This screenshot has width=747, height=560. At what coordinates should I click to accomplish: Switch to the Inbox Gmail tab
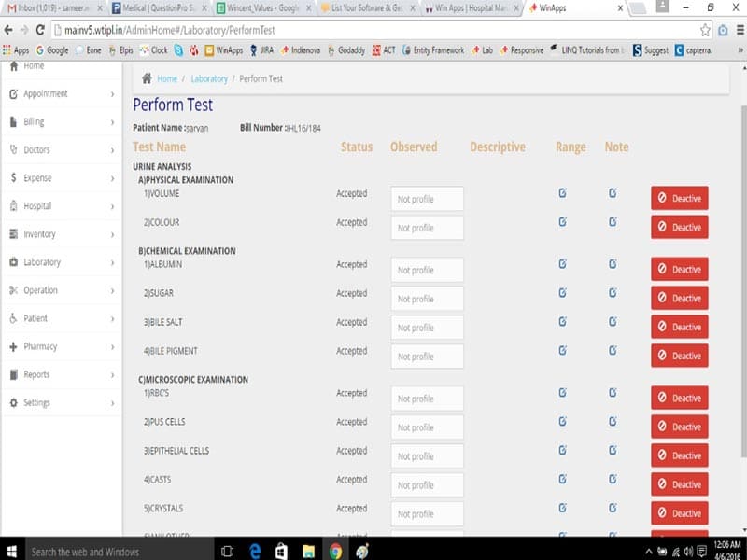click(55, 8)
